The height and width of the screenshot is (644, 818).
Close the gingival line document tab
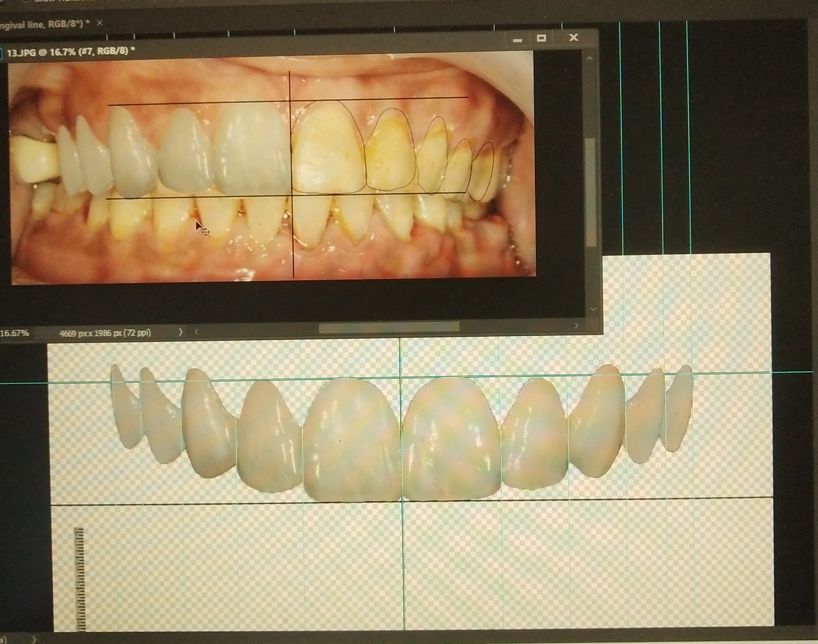(100, 23)
